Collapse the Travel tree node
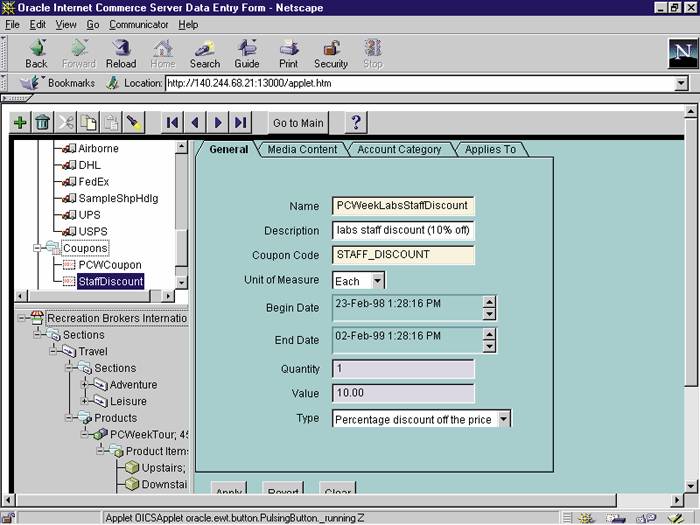Viewport: 700px width, 525px height. pos(53,352)
